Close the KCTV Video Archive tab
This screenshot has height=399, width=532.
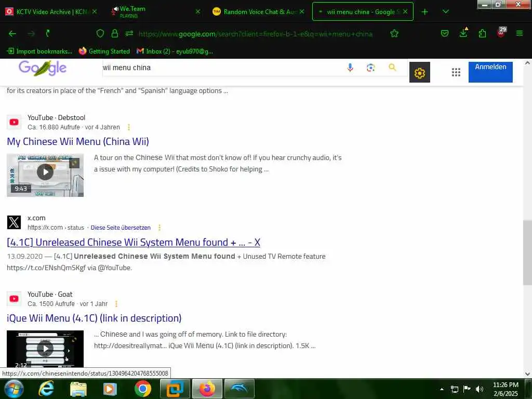tap(95, 11)
